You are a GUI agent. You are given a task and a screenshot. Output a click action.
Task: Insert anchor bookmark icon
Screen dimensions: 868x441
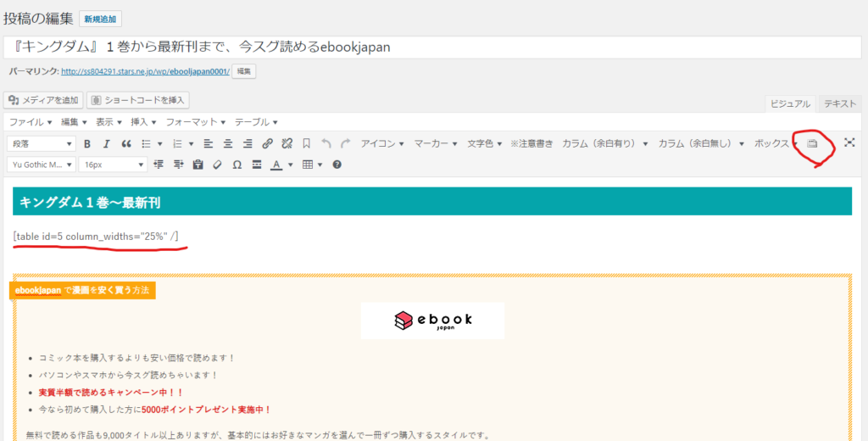coord(306,144)
